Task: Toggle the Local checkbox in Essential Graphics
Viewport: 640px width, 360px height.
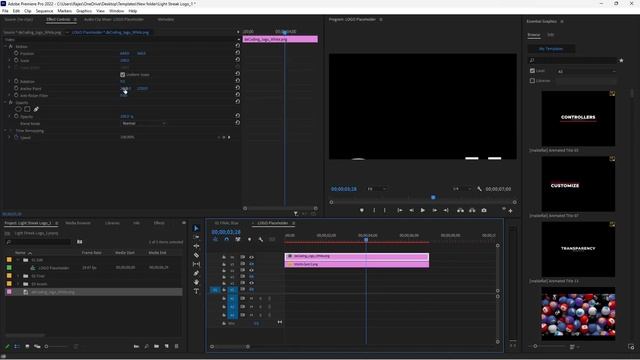Action: [x=532, y=71]
